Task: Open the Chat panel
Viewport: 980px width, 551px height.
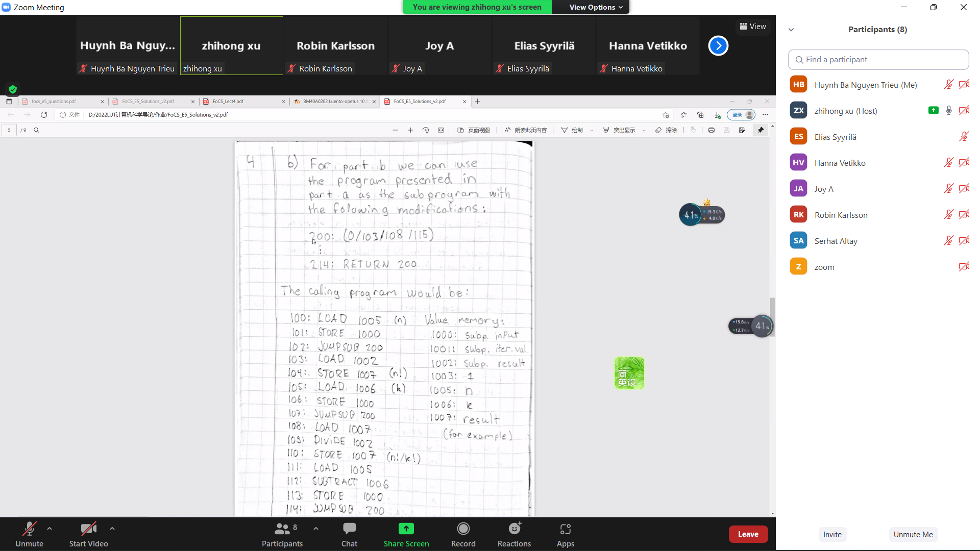Action: click(349, 534)
